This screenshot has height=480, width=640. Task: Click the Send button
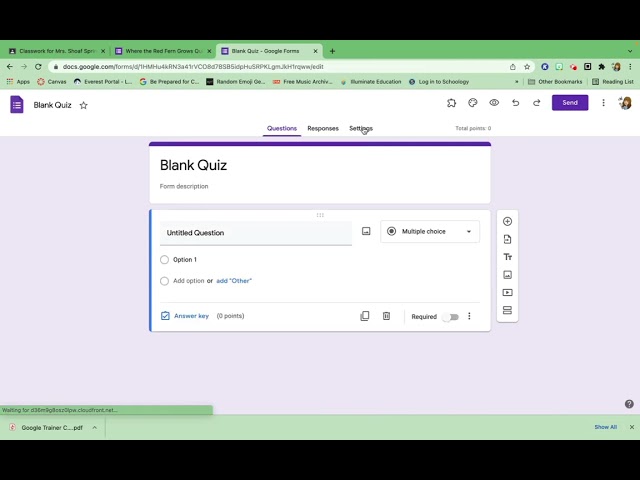570,102
